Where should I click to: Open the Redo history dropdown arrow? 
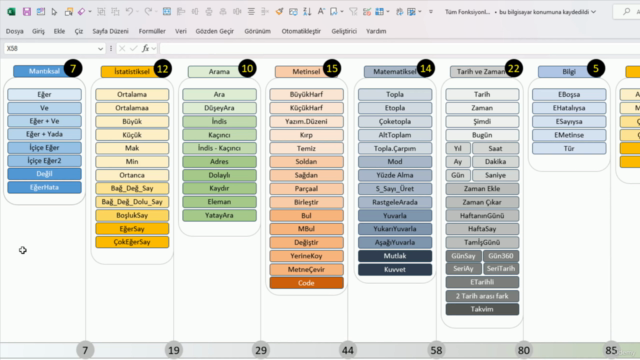click(x=156, y=12)
